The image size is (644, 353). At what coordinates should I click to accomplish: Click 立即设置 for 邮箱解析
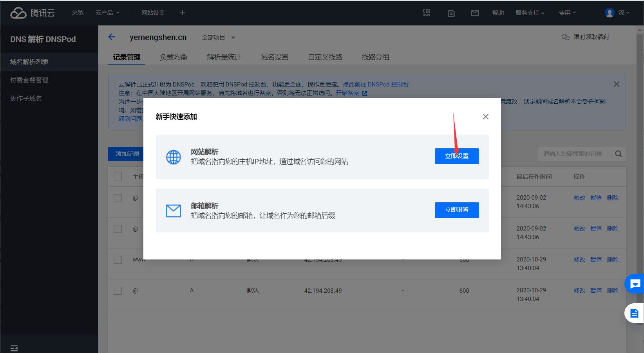(456, 210)
